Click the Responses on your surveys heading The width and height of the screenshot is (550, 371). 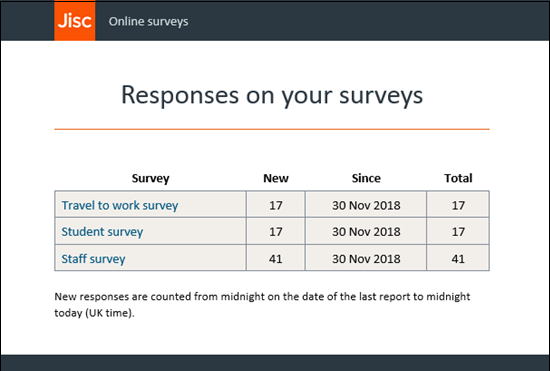[272, 95]
